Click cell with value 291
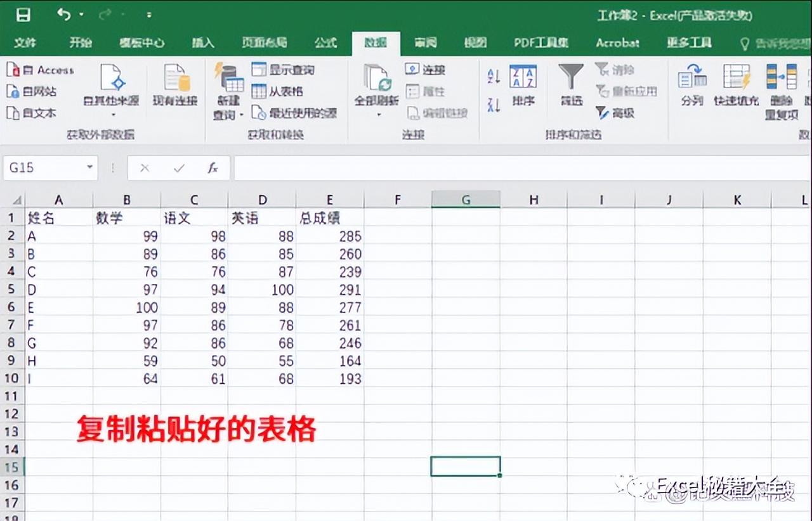The image size is (812, 521). click(330, 290)
